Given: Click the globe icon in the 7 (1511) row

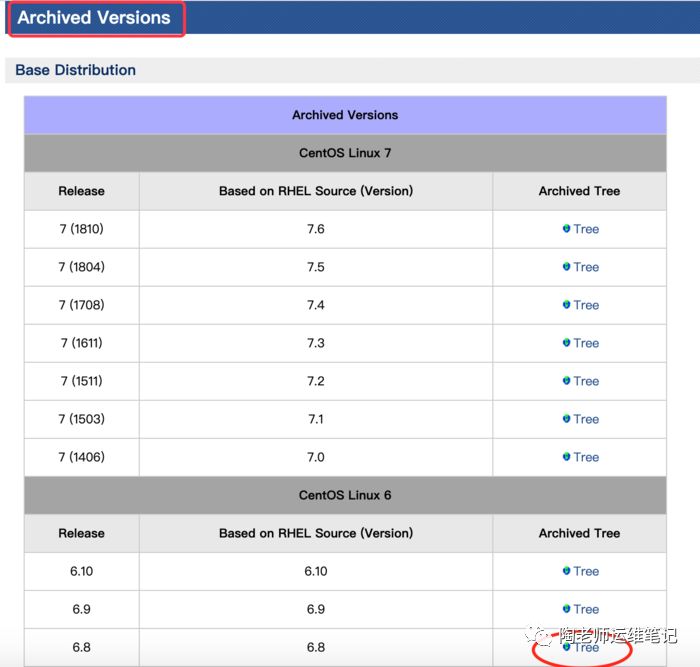Looking at the screenshot, I should 566,381.
